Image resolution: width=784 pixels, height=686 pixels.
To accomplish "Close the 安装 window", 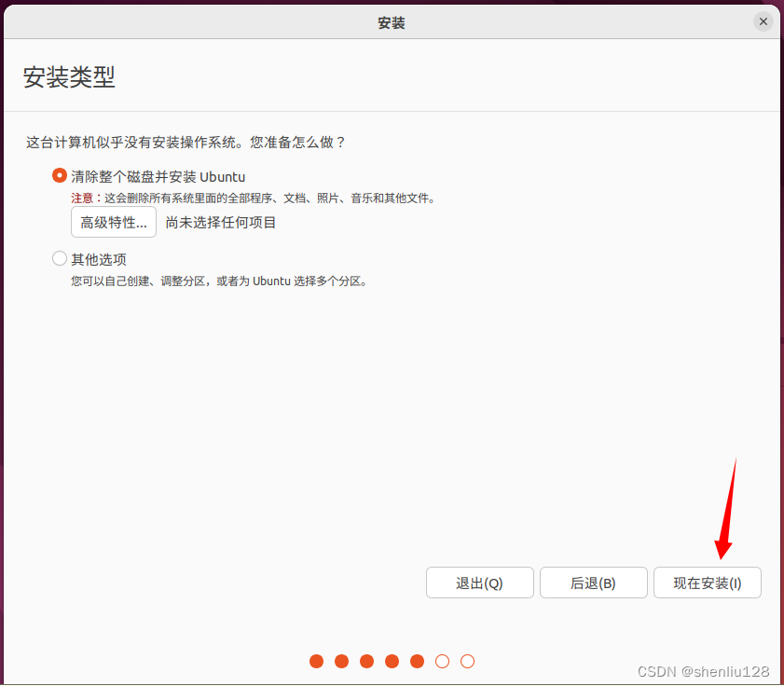I will (x=763, y=21).
